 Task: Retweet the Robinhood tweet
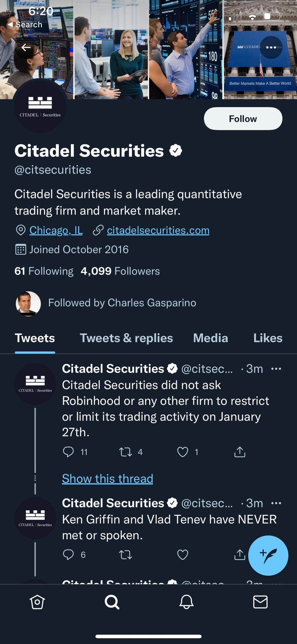126,452
